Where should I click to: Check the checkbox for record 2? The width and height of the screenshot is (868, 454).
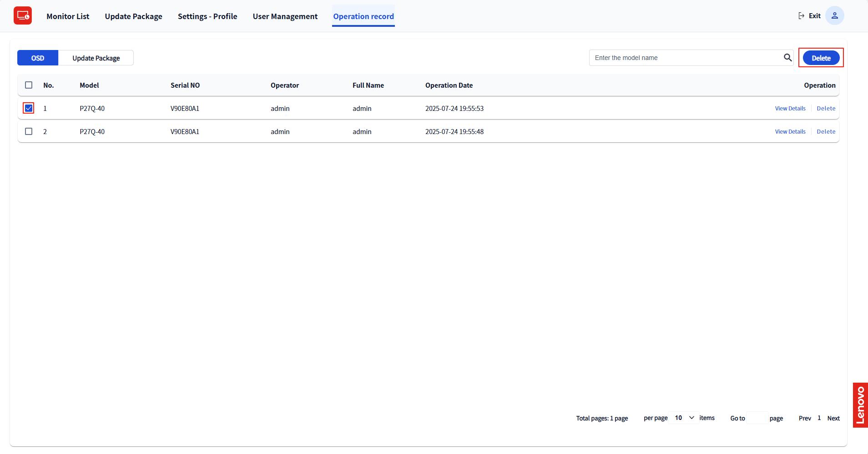(29, 131)
